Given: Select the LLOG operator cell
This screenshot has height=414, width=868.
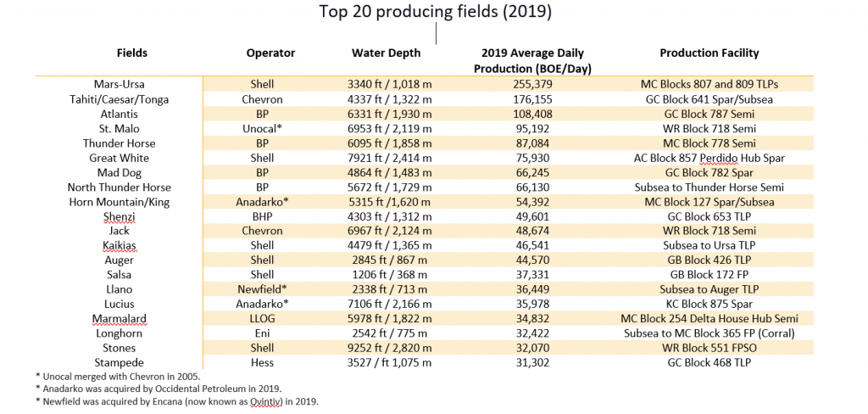Looking at the screenshot, I should click(x=270, y=319).
